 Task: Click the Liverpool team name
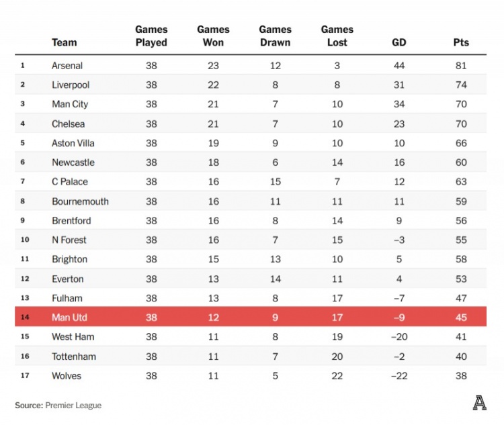coord(71,85)
